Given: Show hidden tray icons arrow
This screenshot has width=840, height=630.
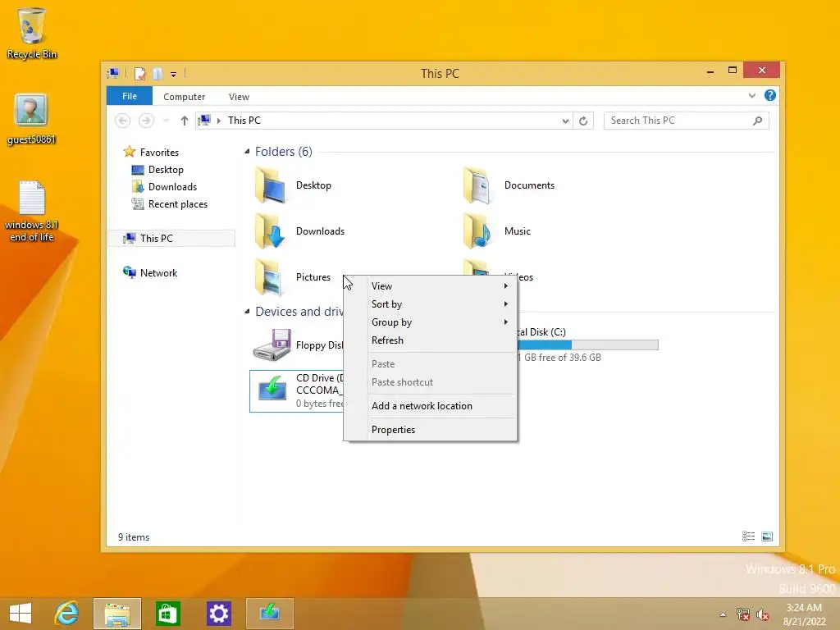Looking at the screenshot, I should tap(724, 614).
